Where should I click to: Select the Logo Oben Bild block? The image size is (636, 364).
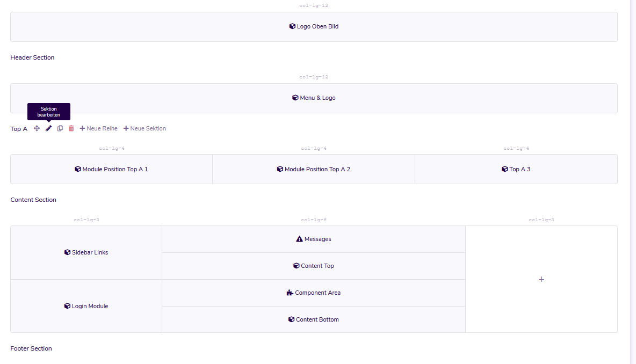pos(314,26)
